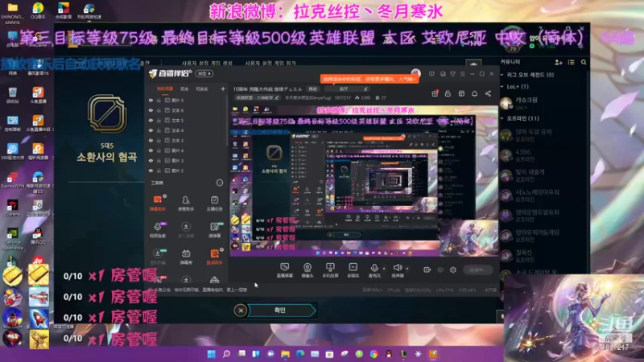Viewport: 644px width, 362px height.
Task: Open stream category dropdown with pencil
Action: coord(257,97)
